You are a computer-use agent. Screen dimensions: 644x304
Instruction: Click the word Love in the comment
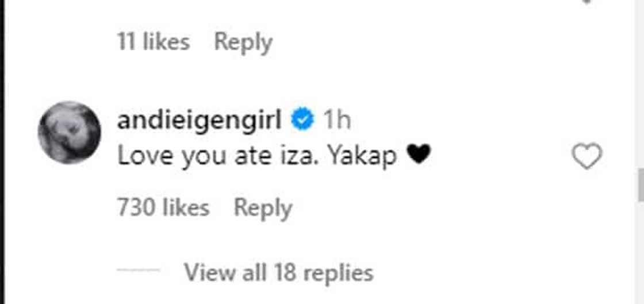pyautogui.click(x=139, y=156)
